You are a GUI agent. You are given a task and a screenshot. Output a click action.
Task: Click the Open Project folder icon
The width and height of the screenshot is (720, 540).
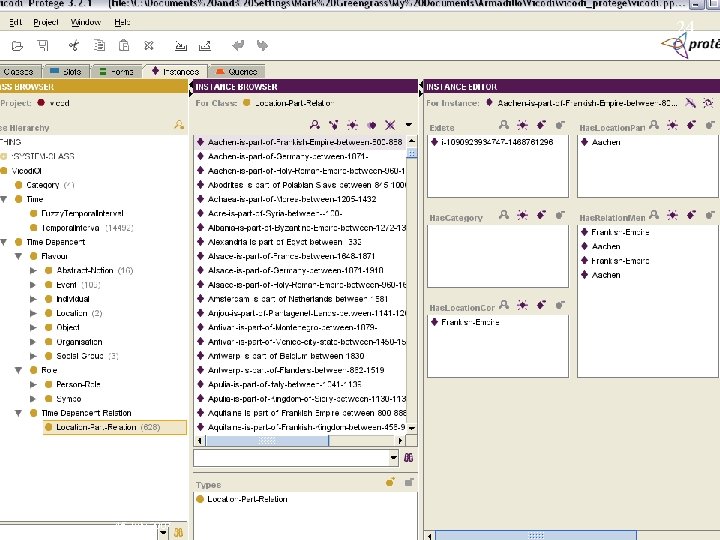point(17,45)
